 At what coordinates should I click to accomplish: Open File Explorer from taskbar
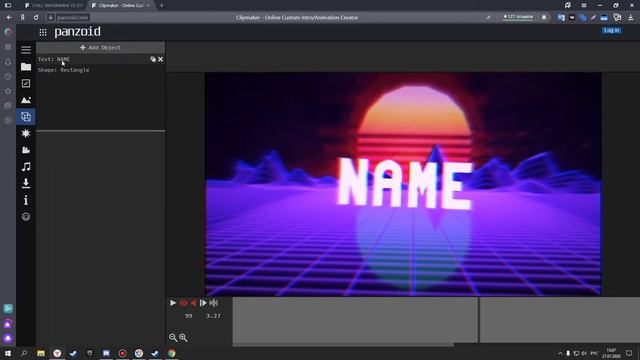pyautogui.click(x=41, y=353)
